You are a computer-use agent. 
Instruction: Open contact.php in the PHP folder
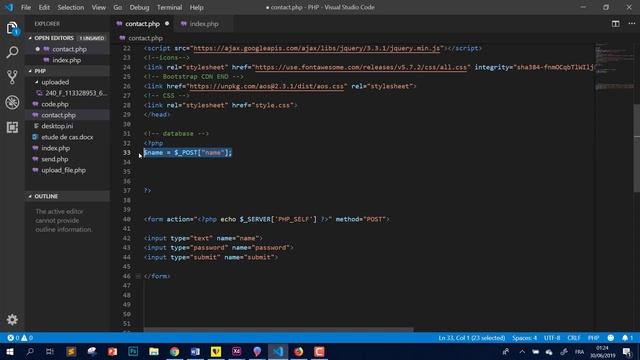click(58, 115)
